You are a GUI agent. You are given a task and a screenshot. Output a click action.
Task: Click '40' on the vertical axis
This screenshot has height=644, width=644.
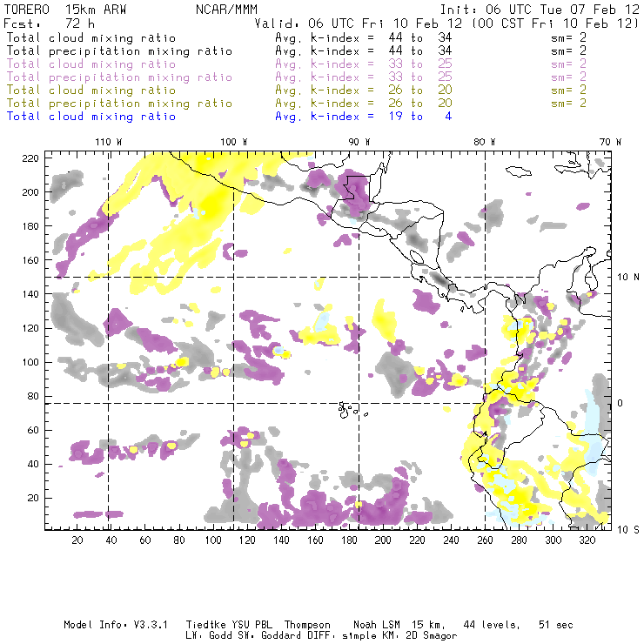[x=33, y=464]
